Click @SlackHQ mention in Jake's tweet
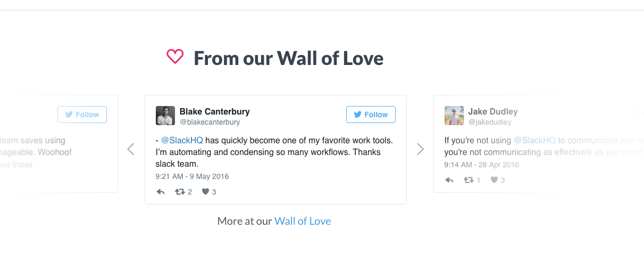Screen dimensions: 644x253 coord(534,141)
